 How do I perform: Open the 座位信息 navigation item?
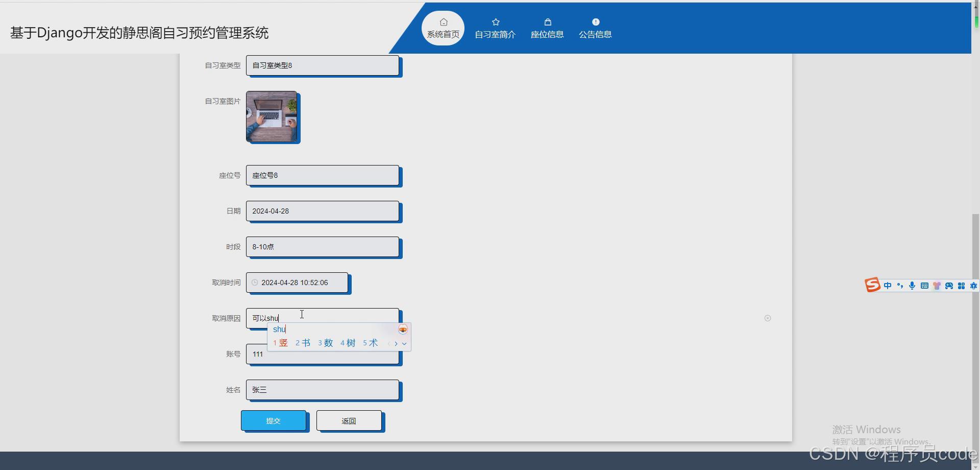tap(547, 28)
